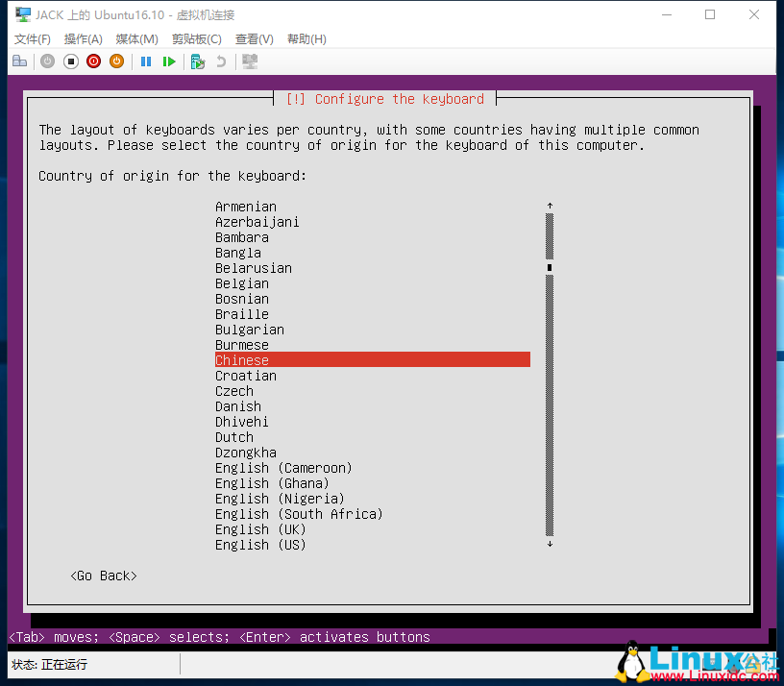Select English (US) in the keyboard list

coord(260,545)
